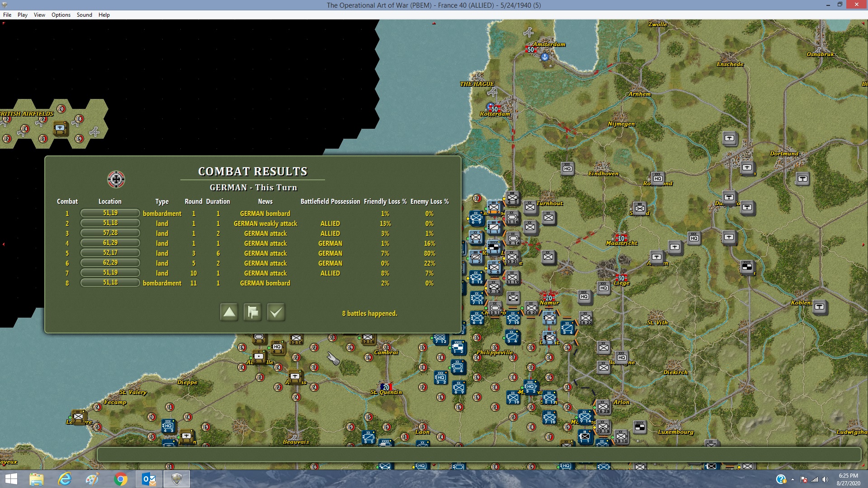Select combat 3 location button 57,28
868x488 pixels.
pos(110,233)
